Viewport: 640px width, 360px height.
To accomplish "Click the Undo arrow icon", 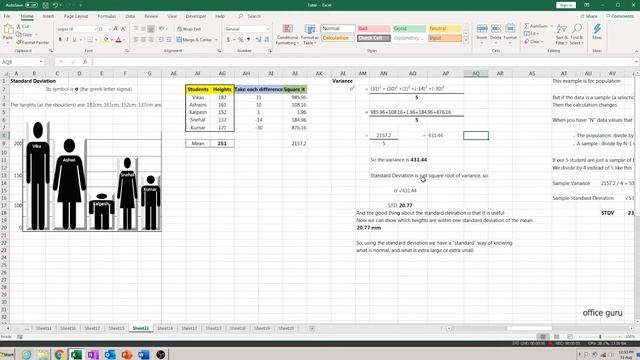I will point(55,5).
